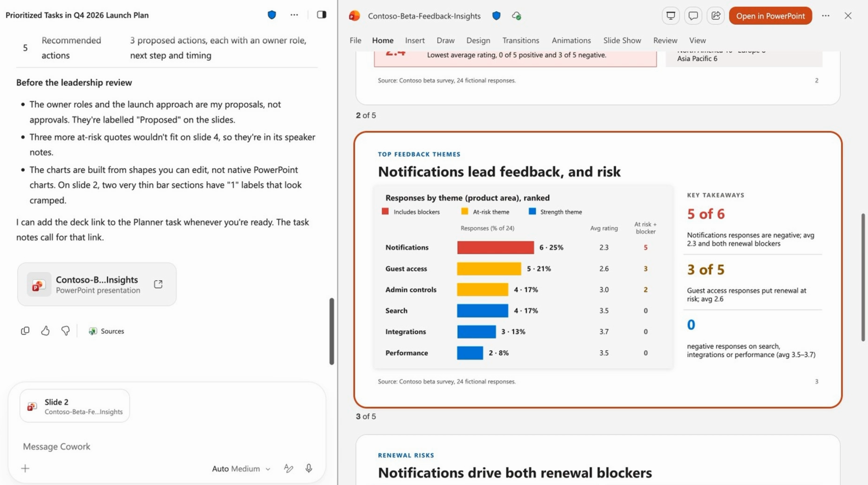Click the blue shield icon in chat header
Image resolution: width=868 pixels, height=485 pixels.
(272, 15)
